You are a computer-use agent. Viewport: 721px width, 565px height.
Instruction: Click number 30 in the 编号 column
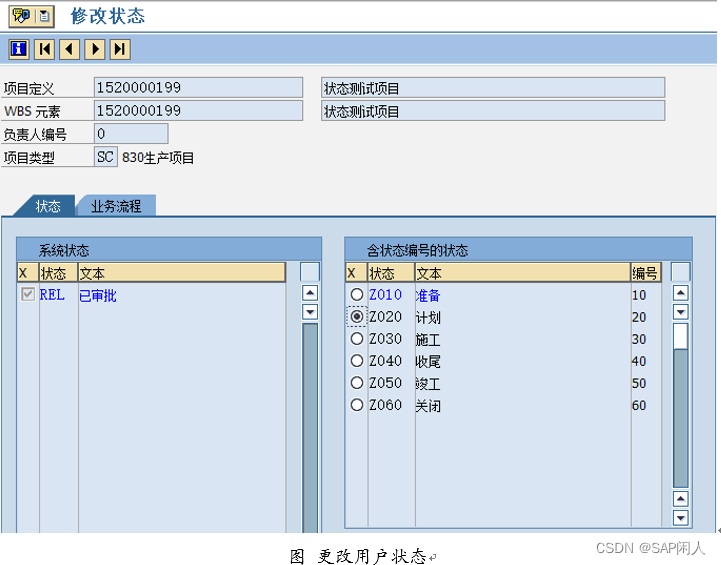coord(639,339)
